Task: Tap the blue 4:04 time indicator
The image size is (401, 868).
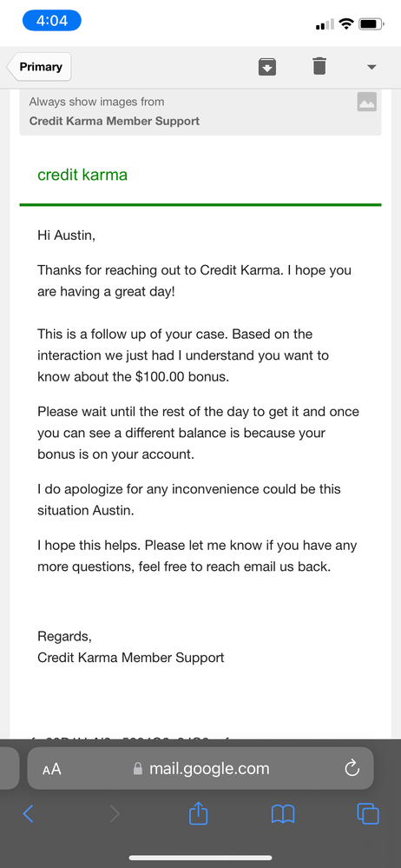Action: click(52, 21)
